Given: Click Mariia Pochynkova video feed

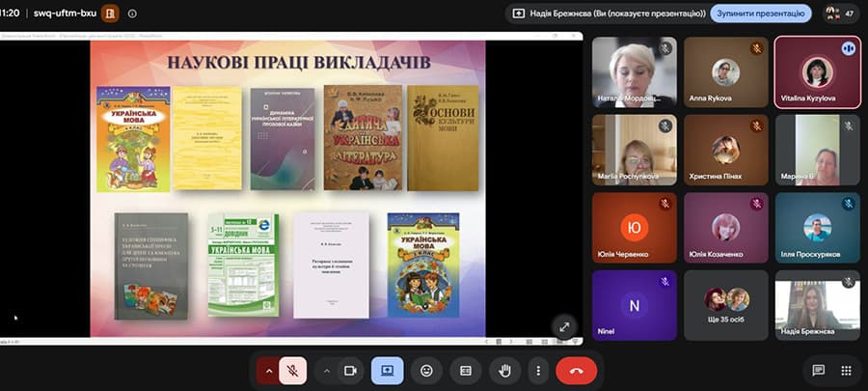Looking at the screenshot, I should tap(635, 150).
